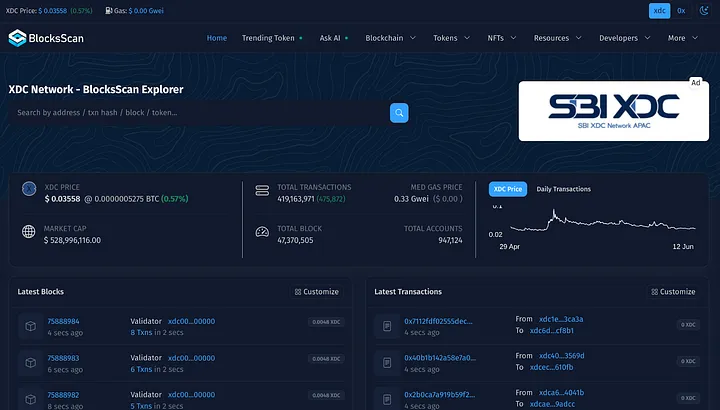Screen dimensions: 720x410
Task: Open sender address xdc1e...3ca3a
Action: [x=561, y=319]
